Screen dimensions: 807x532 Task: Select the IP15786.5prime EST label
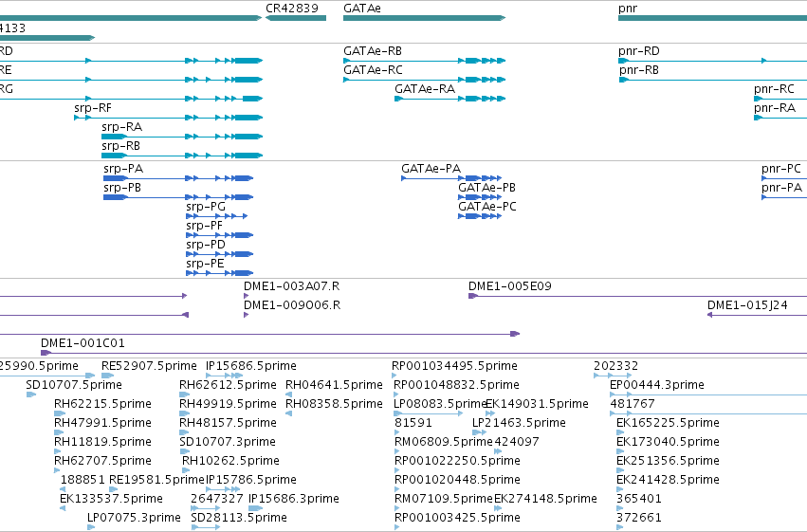pos(251,481)
